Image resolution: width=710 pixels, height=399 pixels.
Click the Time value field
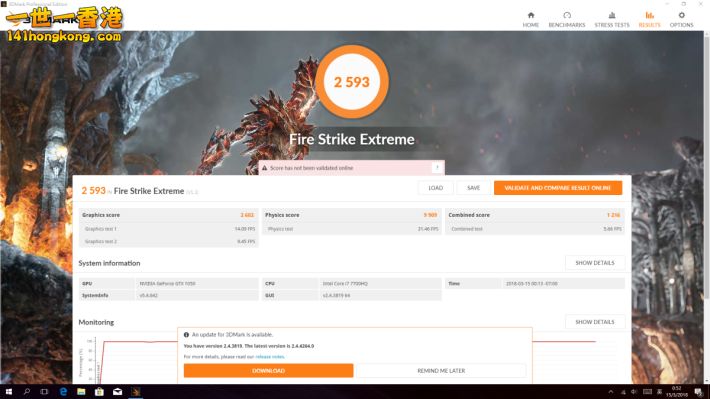pyautogui.click(x=531, y=284)
